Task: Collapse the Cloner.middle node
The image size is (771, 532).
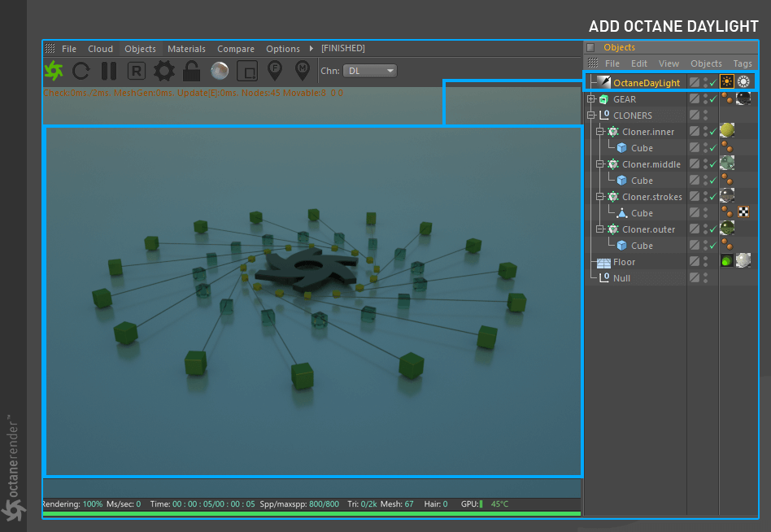Action: click(x=600, y=164)
